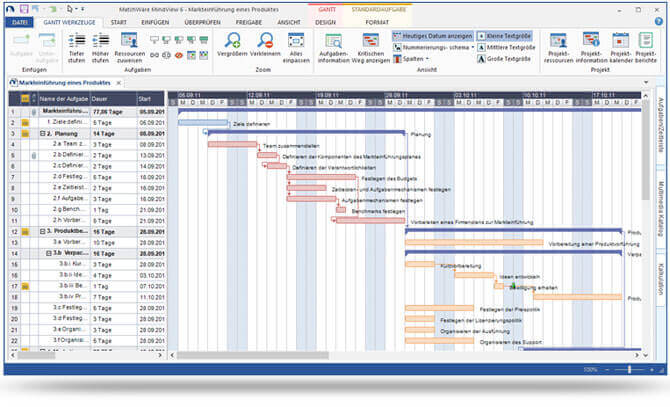Switch to the FREIGABE tab
The width and height of the screenshot is (670, 407).
[249, 22]
